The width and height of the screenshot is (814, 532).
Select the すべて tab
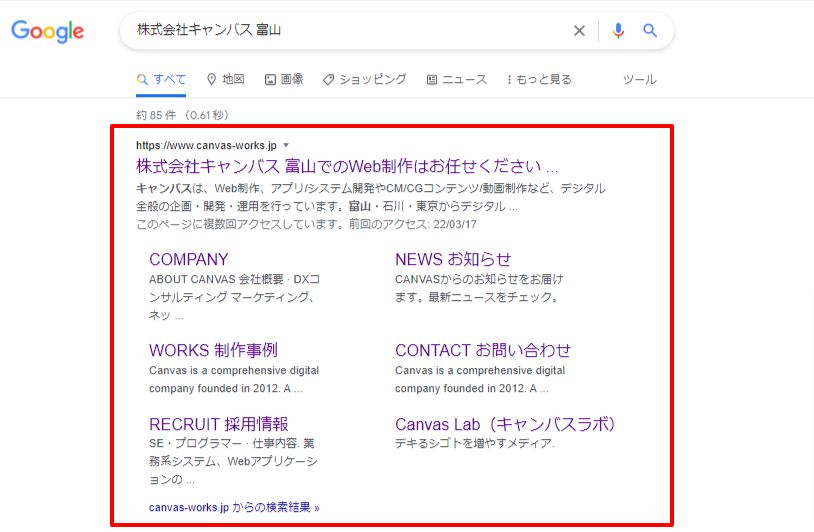click(161, 79)
